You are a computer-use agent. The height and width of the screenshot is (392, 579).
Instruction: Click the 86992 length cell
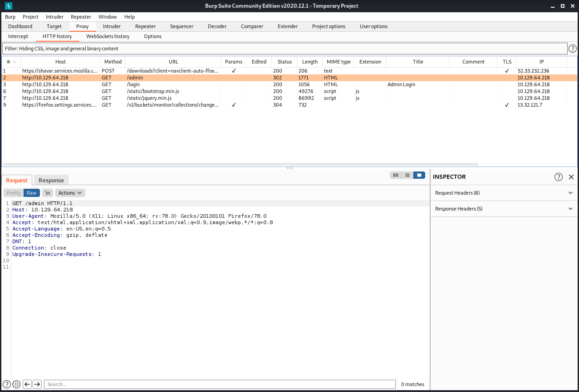point(310,98)
